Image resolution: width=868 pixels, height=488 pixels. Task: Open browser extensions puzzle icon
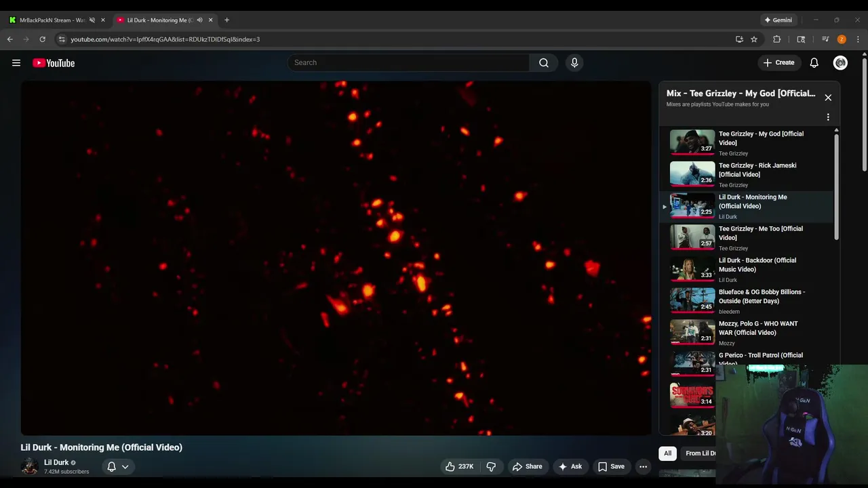pos(777,39)
